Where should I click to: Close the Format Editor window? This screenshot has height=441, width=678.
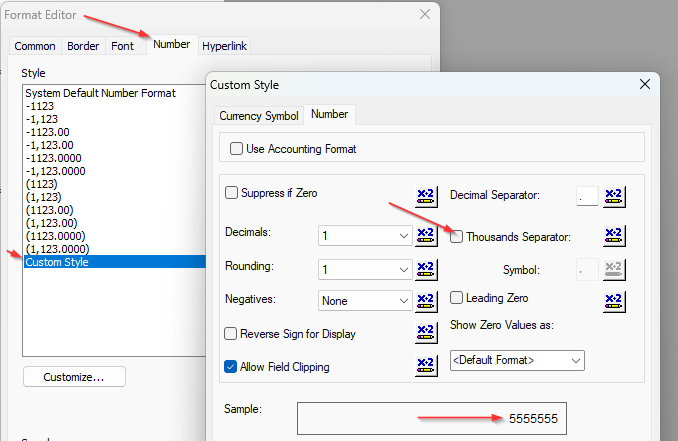pos(425,14)
